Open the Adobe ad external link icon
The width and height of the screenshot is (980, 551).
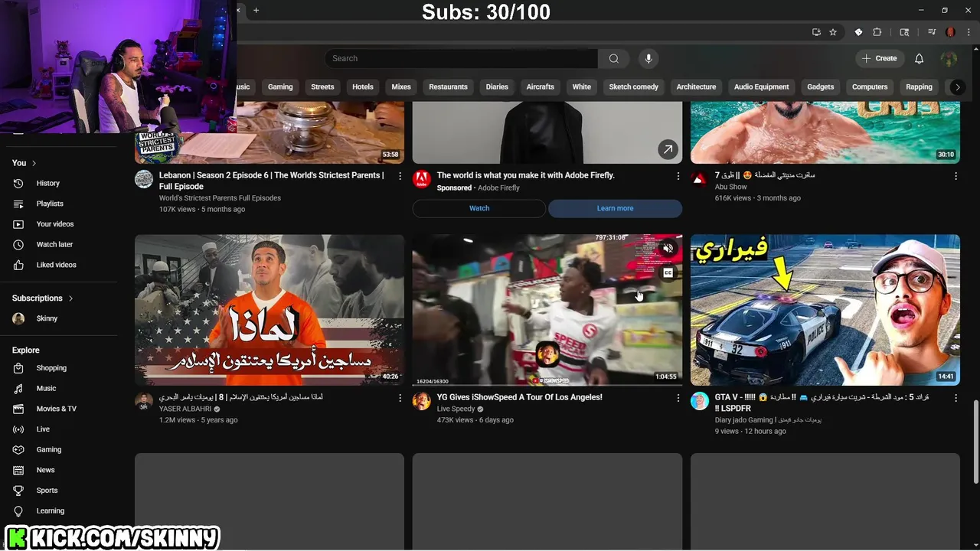pyautogui.click(x=668, y=150)
